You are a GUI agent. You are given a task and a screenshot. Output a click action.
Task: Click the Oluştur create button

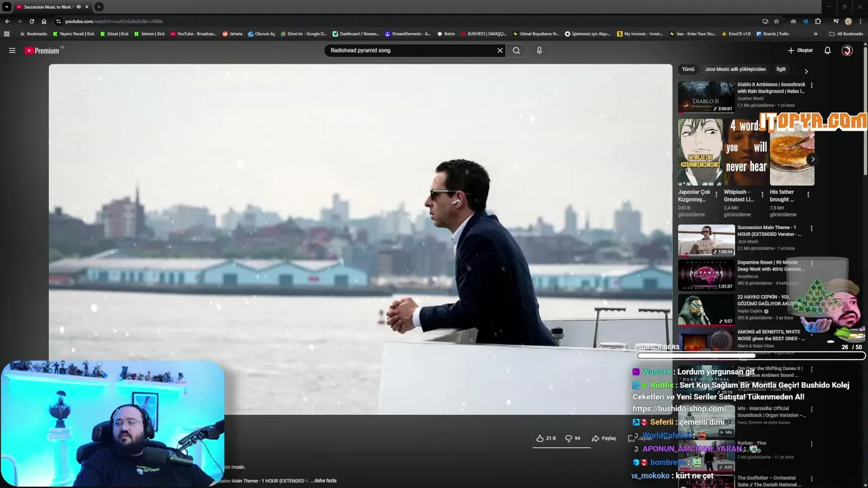(x=800, y=50)
